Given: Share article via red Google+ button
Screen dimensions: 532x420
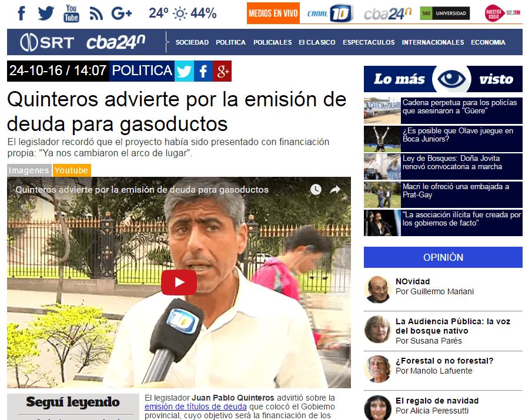Looking at the screenshot, I should [x=222, y=71].
